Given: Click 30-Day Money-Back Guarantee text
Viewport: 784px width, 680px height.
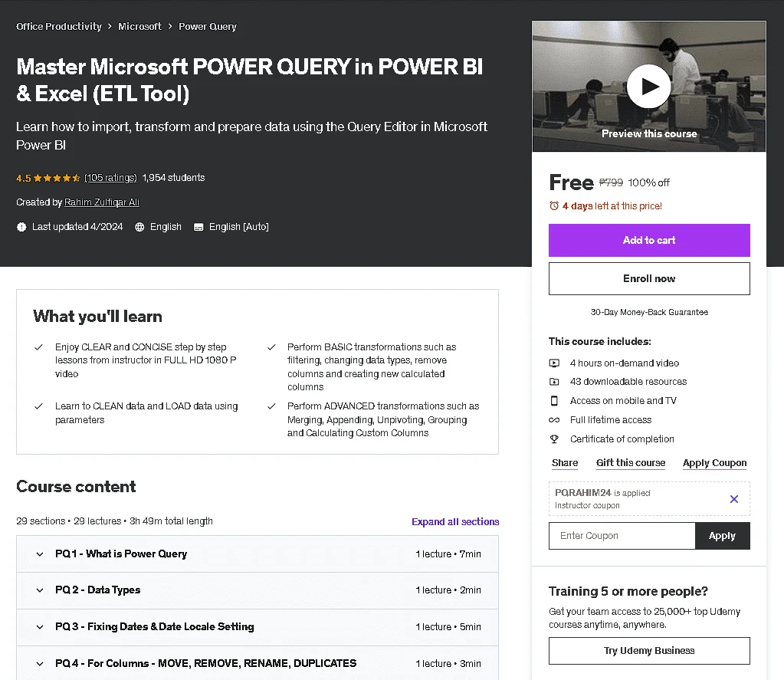Looking at the screenshot, I should click(x=649, y=312).
